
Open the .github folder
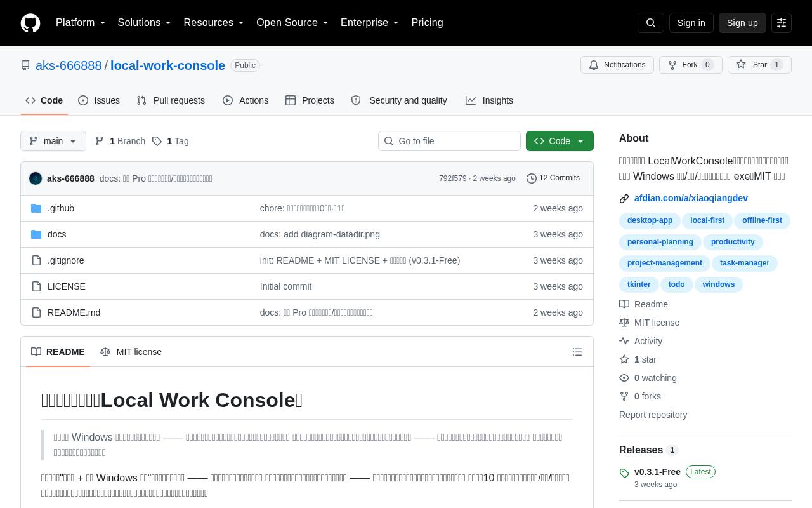point(61,208)
